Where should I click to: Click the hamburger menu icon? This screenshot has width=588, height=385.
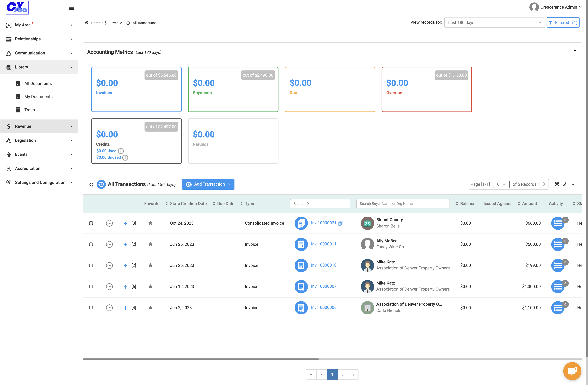pos(71,8)
